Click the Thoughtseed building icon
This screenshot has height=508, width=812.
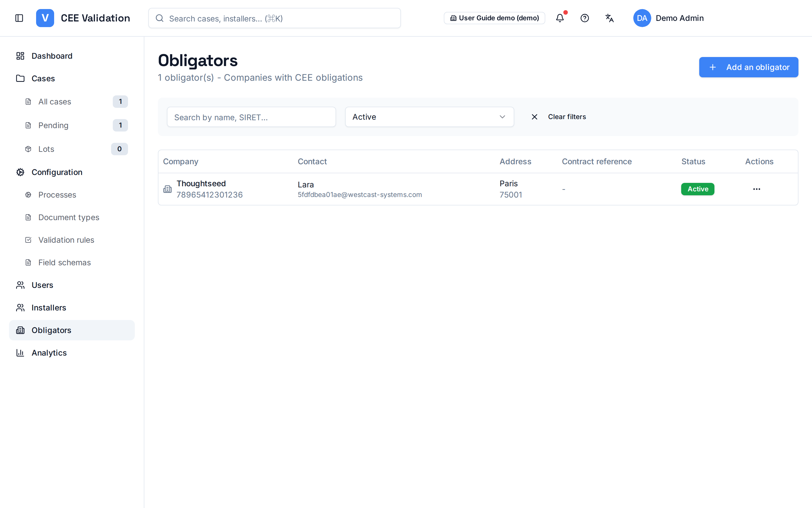(167, 189)
